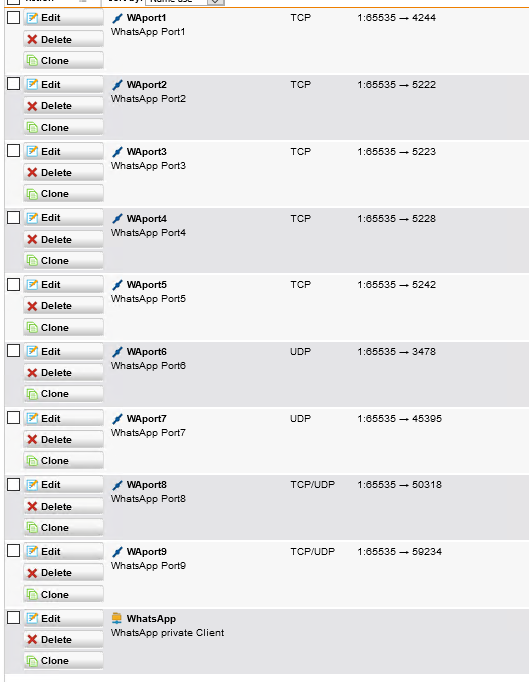
Task: Check the WhatsApp private Client checkbox
Action: (x=13, y=618)
